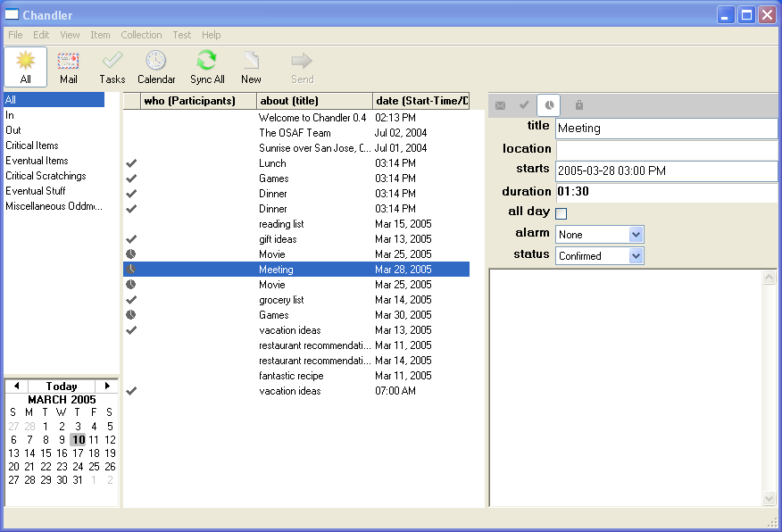Screen dimensions: 782x532
Task: Create a new item with New icon
Action: tap(252, 66)
